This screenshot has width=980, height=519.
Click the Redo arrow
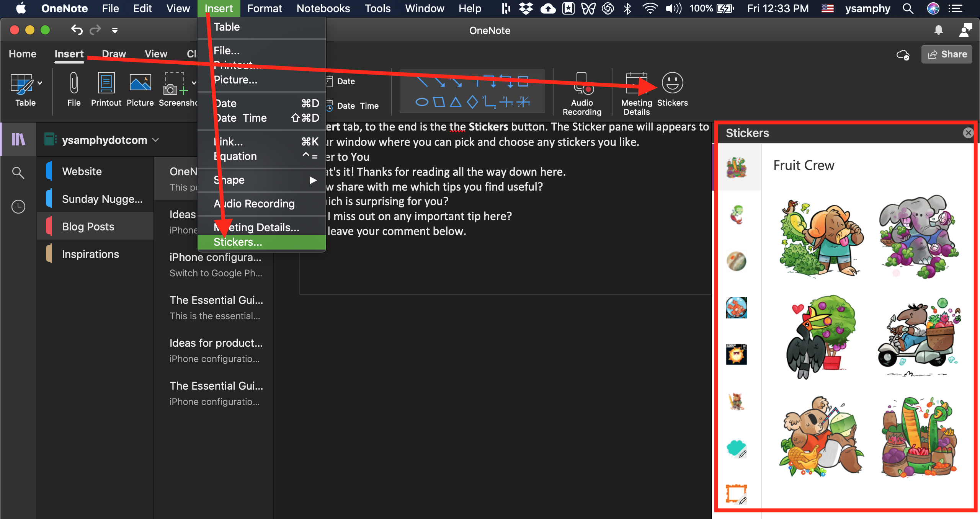pos(95,30)
